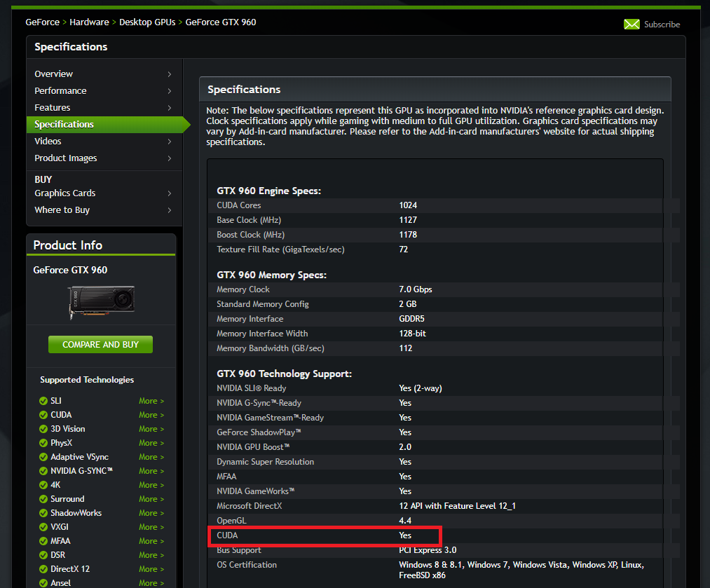
Task: Go to Desktop GPUs in the breadcrumb
Action: (x=147, y=22)
